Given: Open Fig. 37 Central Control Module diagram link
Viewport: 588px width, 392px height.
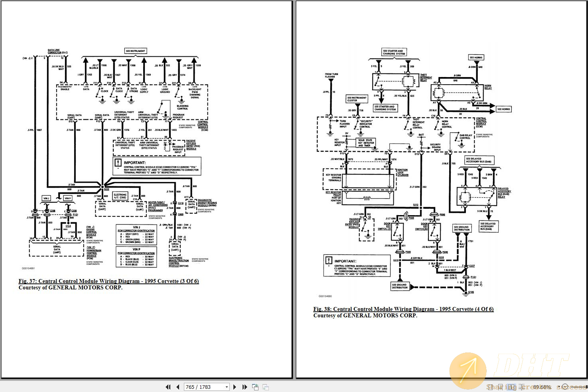Looking at the screenshot, I should coord(109,281).
